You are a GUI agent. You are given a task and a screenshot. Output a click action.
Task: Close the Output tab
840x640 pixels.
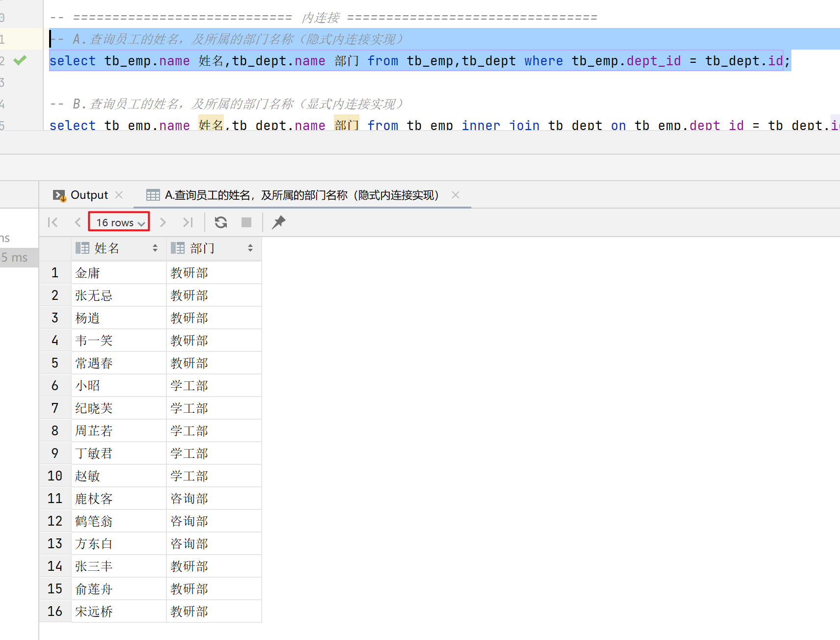(x=119, y=195)
